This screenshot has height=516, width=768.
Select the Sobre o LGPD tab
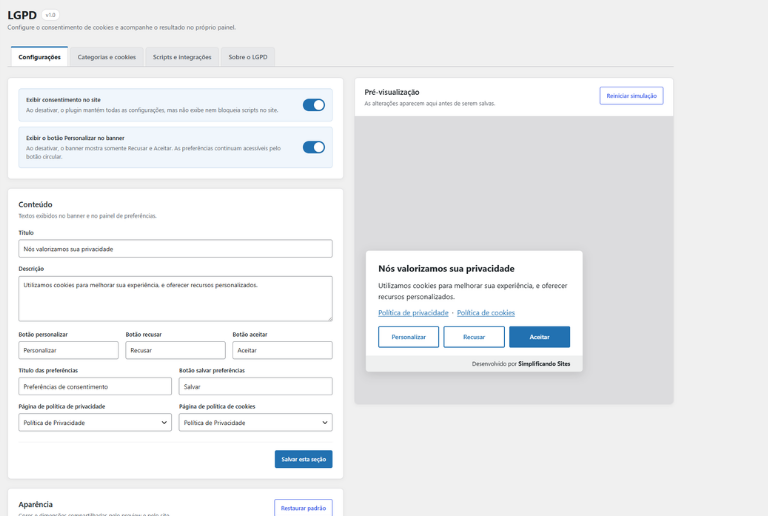coord(248,57)
